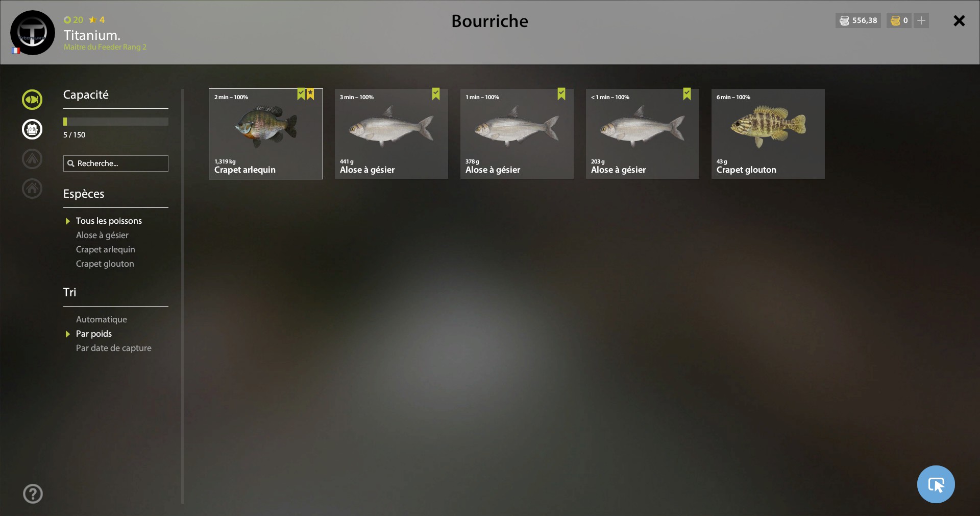Image resolution: width=980 pixels, height=516 pixels.
Task: Filter species by Crapet glouton
Action: click(x=105, y=264)
